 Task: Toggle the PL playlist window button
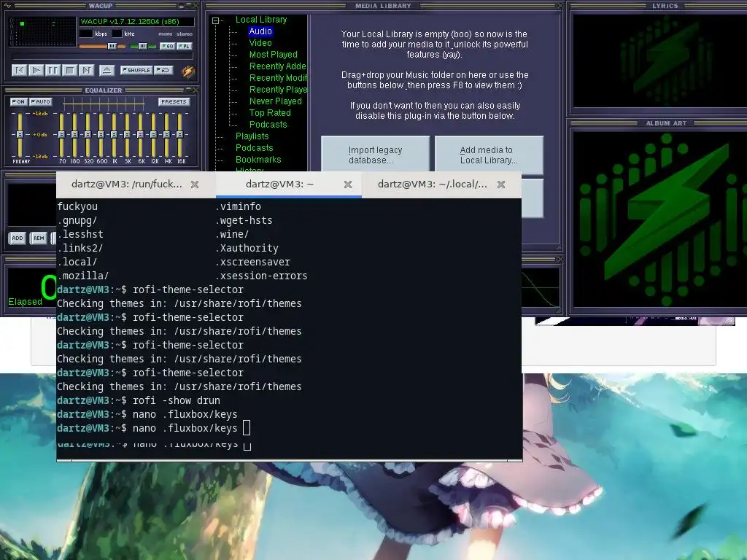(x=184, y=46)
